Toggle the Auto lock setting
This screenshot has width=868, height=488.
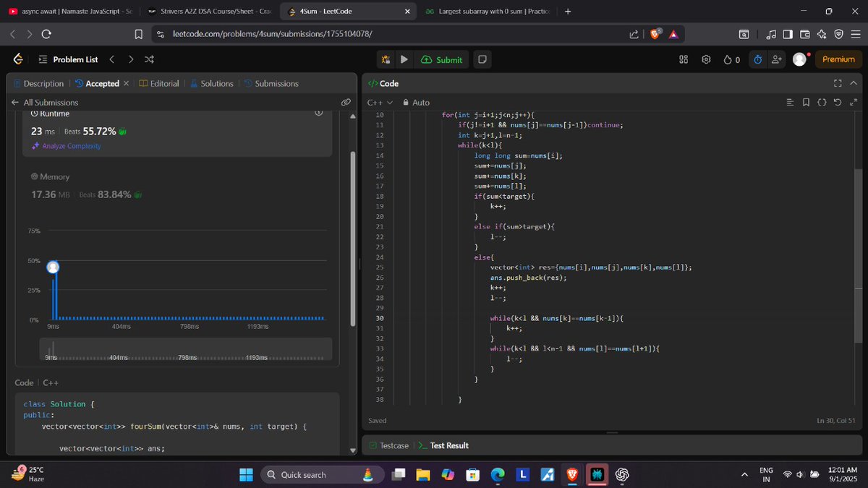(x=416, y=103)
